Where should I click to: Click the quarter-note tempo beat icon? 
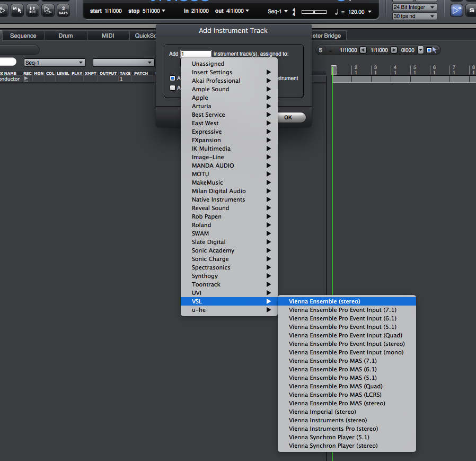pyautogui.click(x=336, y=12)
